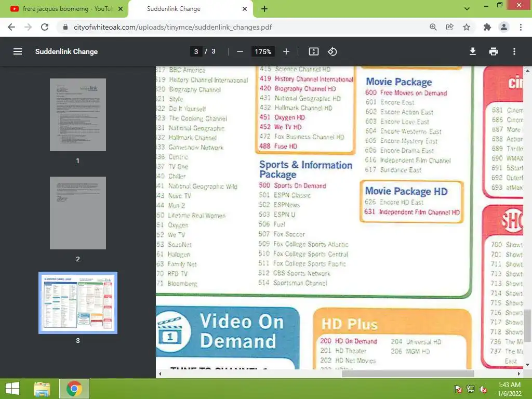Image resolution: width=532 pixels, height=399 pixels.
Task: Click 'Movie Package HD' heading
Action: click(406, 191)
